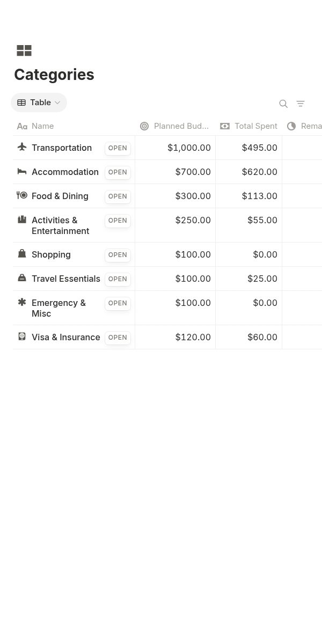This screenshot has height=644, width=322.
Task: Click the Food & Dining utensils icon
Action: [22, 195]
